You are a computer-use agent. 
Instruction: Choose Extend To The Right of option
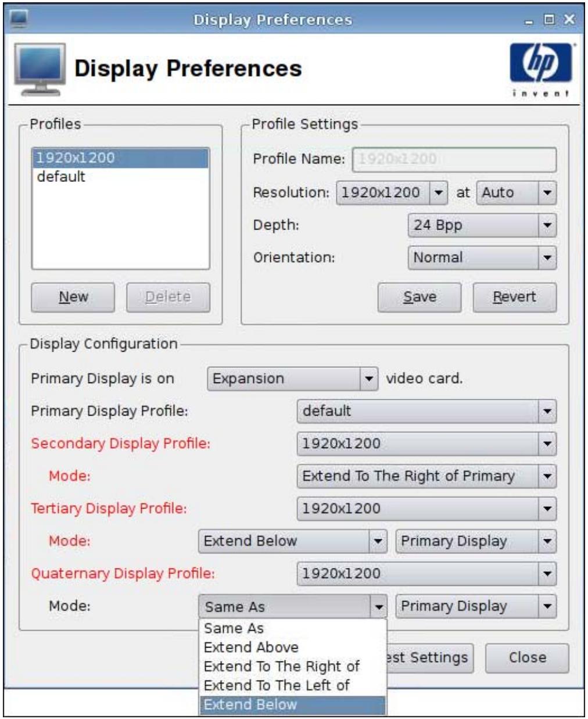(x=292, y=666)
